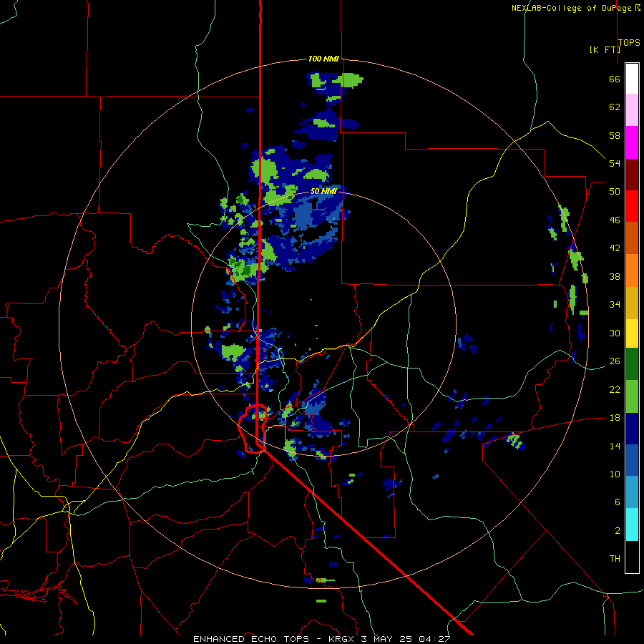Click the magenta legend swatch
This screenshot has height=644, width=644.
632,142
